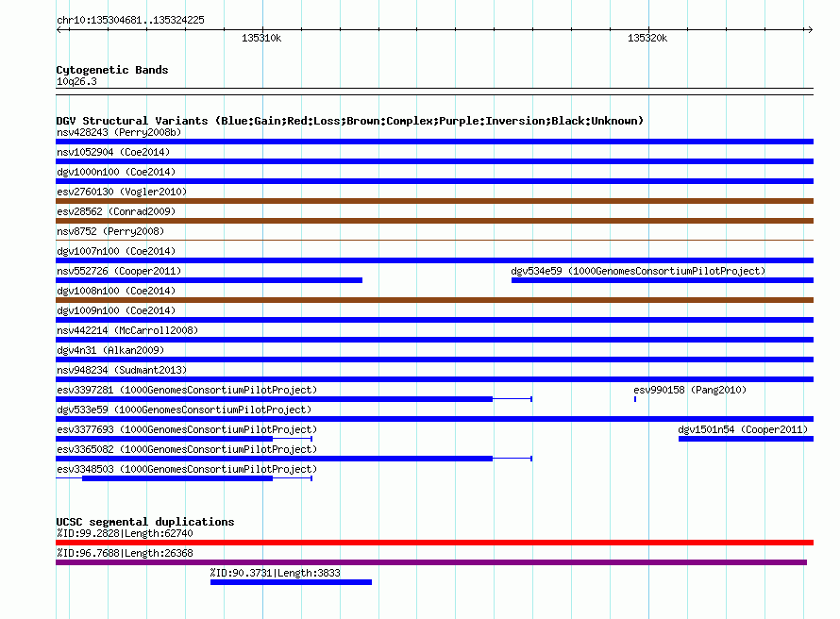
Task: Open the Cytogenetic Bands track title
Action: [112, 70]
